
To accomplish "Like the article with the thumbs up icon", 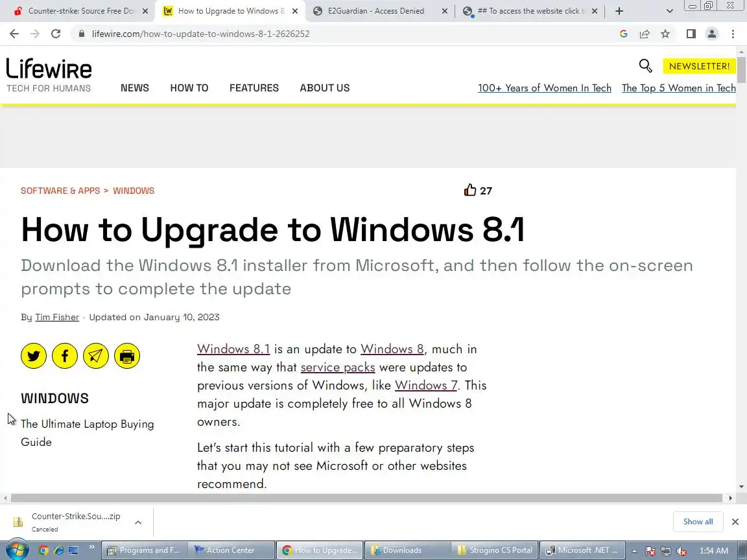I will pyautogui.click(x=469, y=190).
